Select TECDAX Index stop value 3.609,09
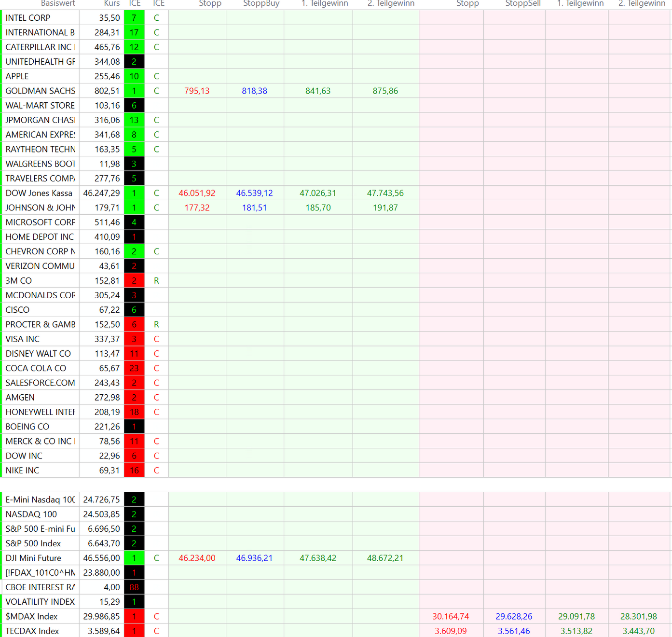Screen dimensions: 672x637 click(x=451, y=631)
